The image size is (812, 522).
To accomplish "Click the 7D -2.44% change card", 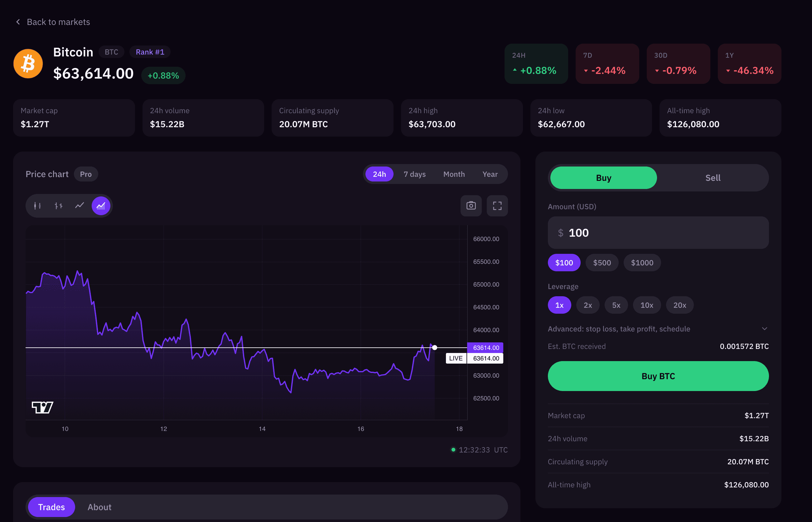I will 607,64.
